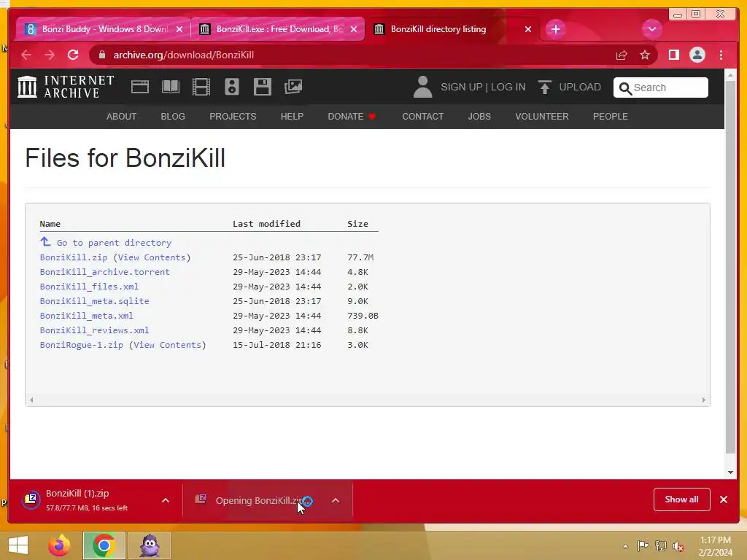Share this page icon in address bar

click(622, 55)
